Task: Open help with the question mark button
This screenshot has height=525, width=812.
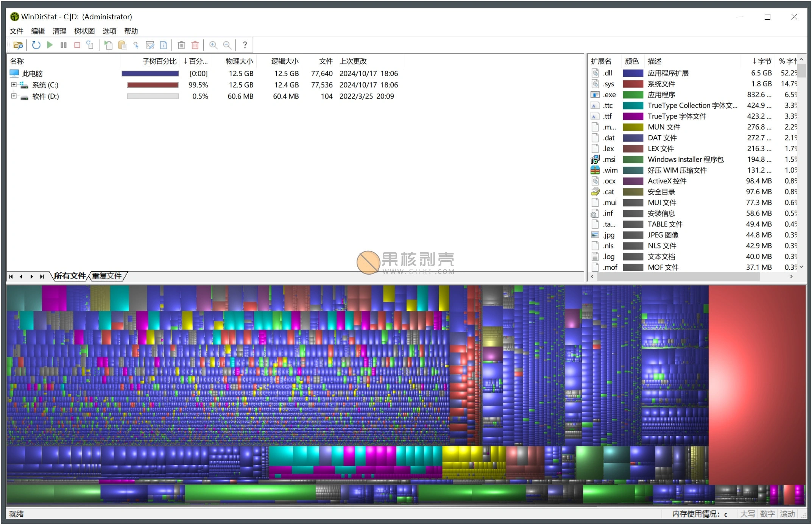Action: click(245, 45)
